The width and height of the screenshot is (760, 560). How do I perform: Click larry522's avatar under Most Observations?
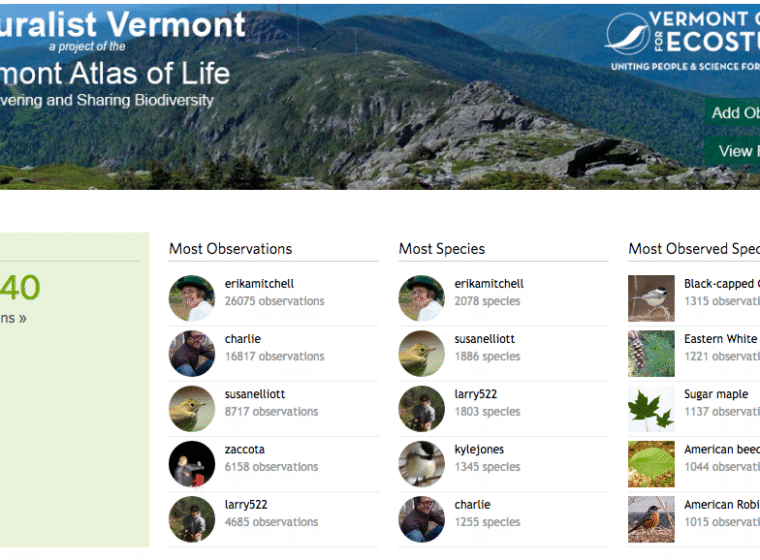click(192, 519)
